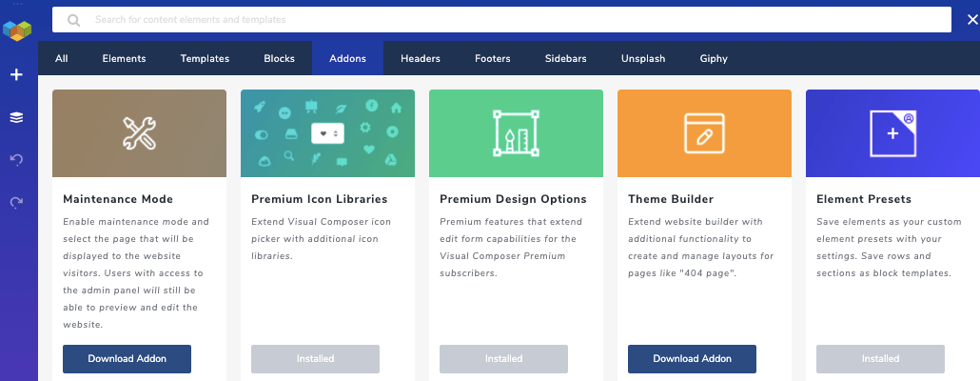Switch to the Templates tab
The height and width of the screenshot is (381, 980).
205,58
